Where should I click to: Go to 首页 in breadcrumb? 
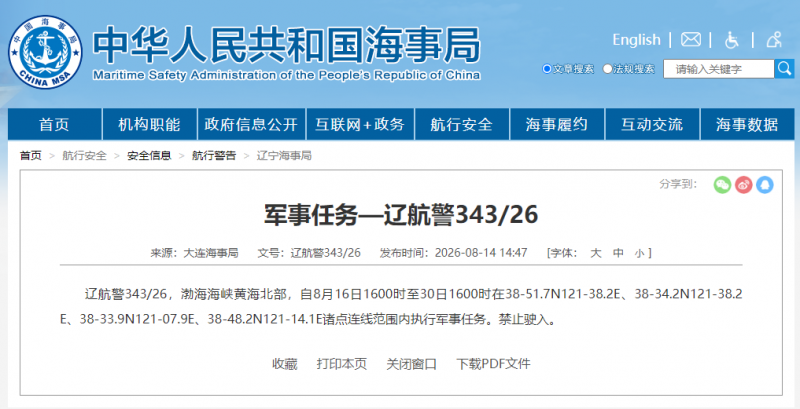(31, 156)
